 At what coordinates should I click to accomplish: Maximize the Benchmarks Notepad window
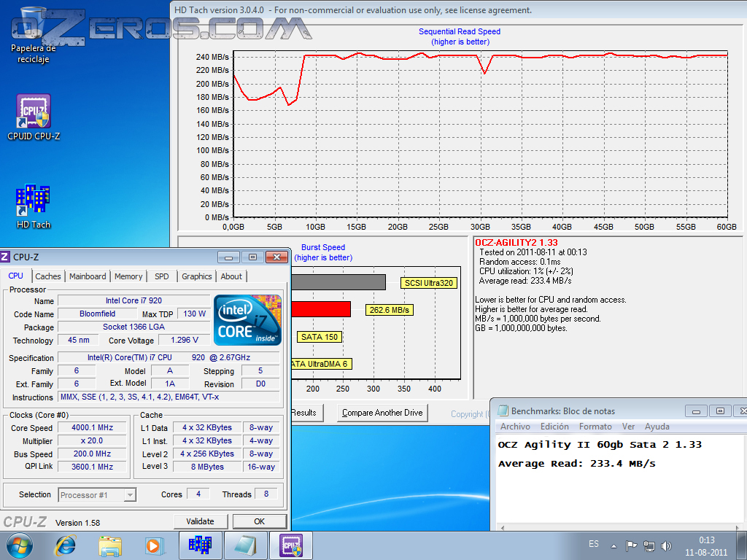720,411
